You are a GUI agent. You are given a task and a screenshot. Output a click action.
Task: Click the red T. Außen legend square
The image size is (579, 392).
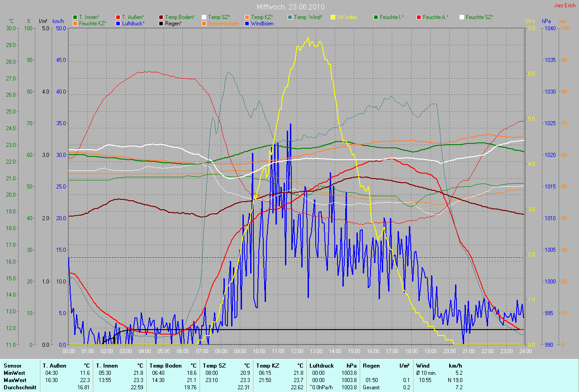(x=118, y=17)
